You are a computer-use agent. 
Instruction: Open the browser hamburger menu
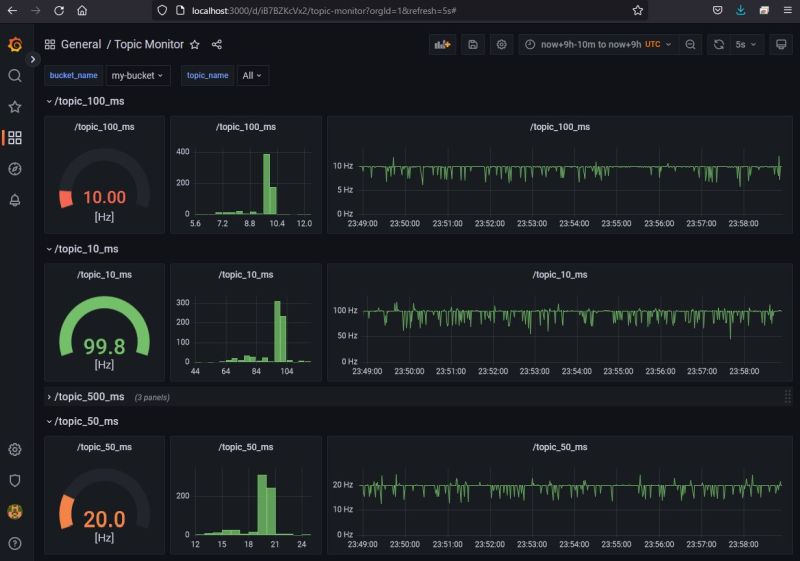(787, 10)
